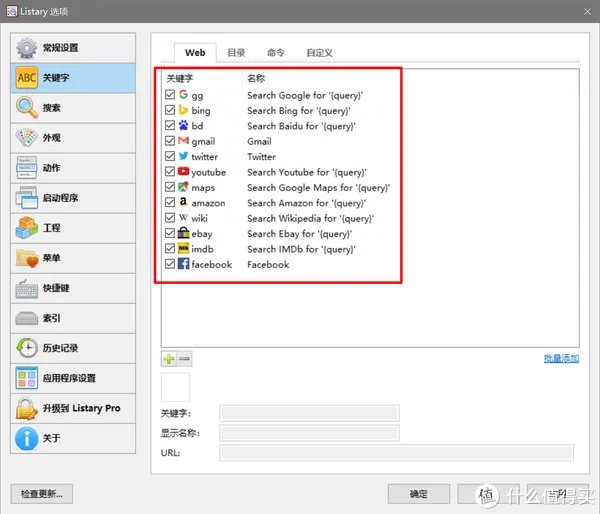Select 'Search IMDb for' row text
600x514 pixels.
pos(301,249)
